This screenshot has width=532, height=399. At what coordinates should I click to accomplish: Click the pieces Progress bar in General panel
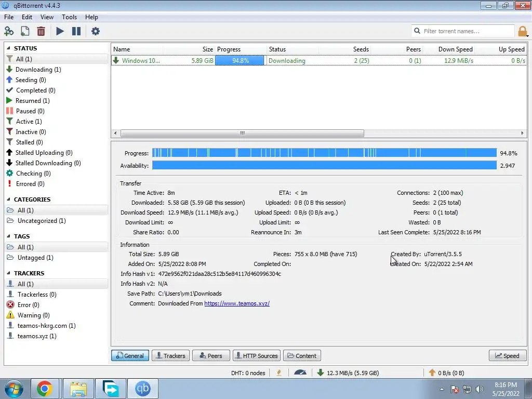pyautogui.click(x=324, y=153)
